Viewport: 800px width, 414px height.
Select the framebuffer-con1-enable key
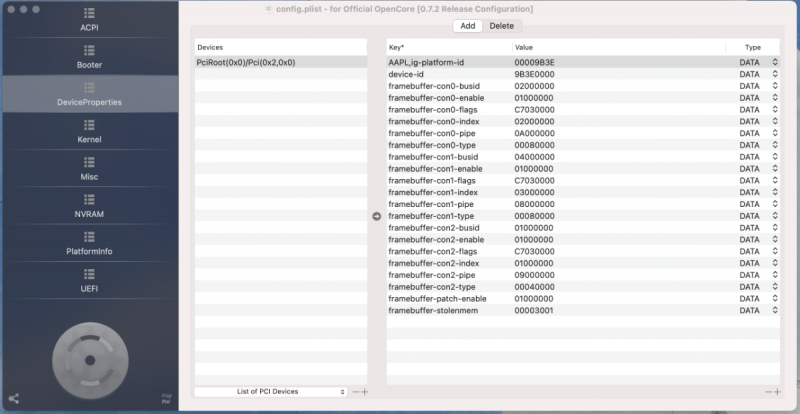pyautogui.click(x=435, y=168)
